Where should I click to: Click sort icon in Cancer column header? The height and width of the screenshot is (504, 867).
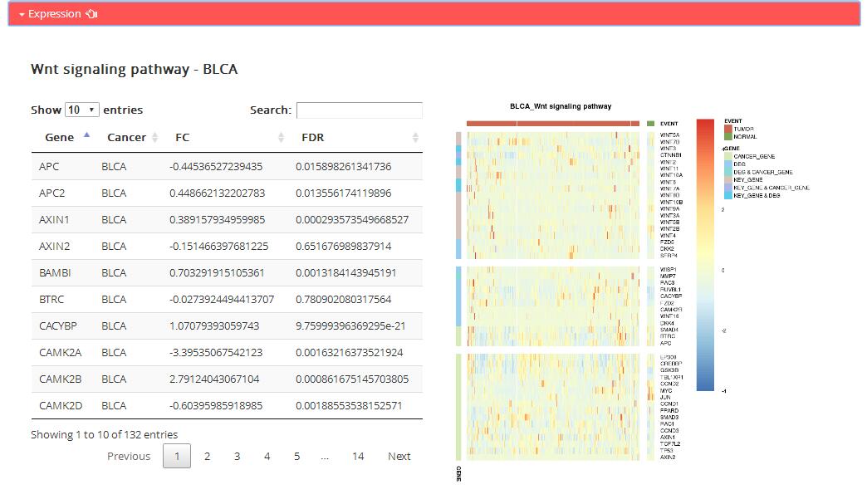tap(154, 138)
